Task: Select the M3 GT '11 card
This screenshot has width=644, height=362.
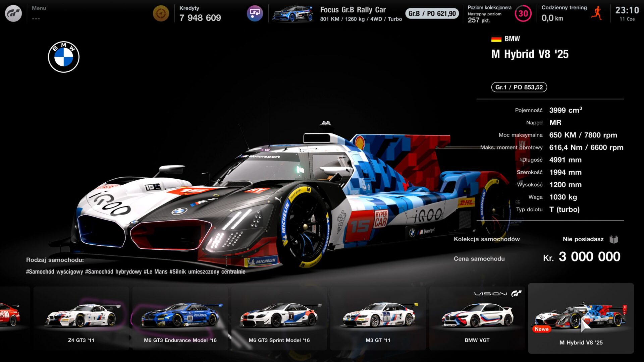Action: 378,318
